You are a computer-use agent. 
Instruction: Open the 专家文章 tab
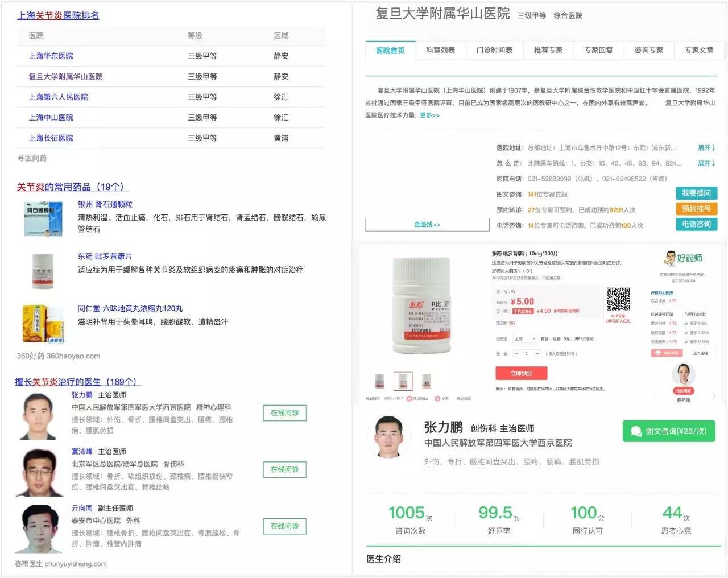[x=699, y=51]
